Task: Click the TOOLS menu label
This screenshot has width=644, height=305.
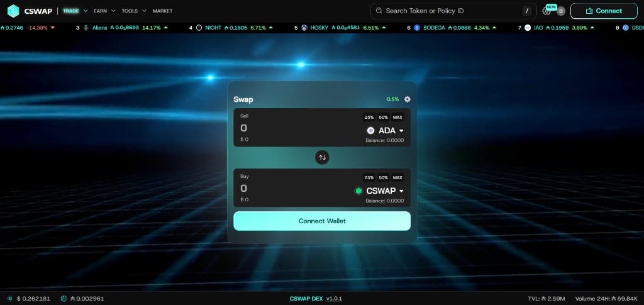Action: tap(130, 11)
